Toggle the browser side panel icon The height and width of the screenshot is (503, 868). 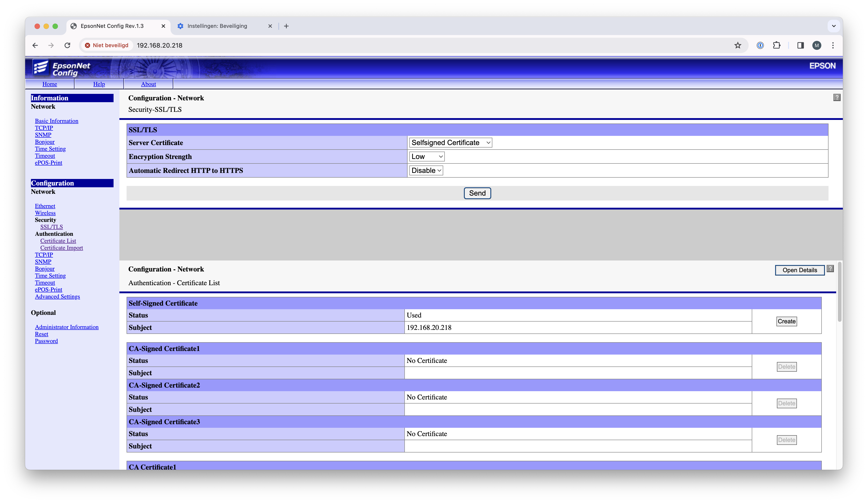[800, 45]
